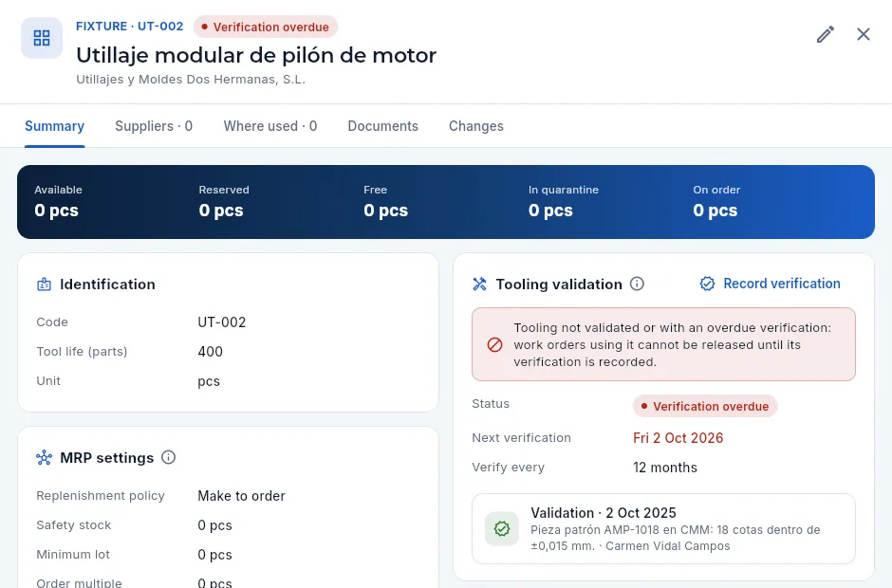
Task: Open the Where used · 0 tab
Action: tap(270, 126)
